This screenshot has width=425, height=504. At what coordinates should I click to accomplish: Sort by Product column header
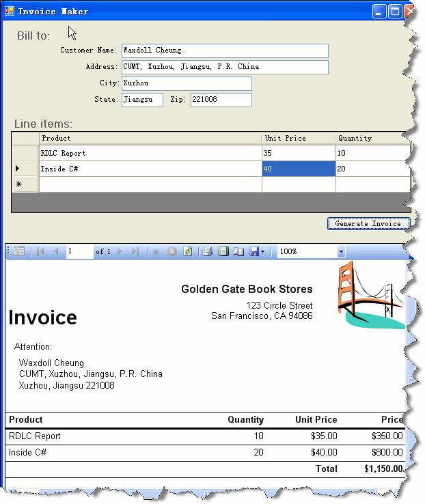tap(150, 139)
